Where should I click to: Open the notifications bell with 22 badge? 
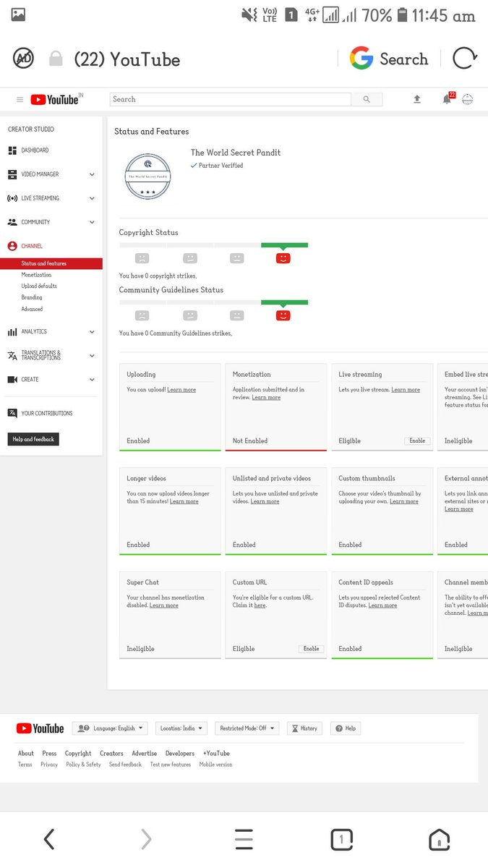pos(448,99)
